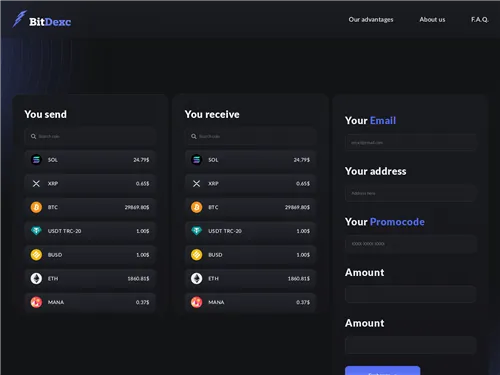
Task: Open the Our advantages menu item
Action: click(x=371, y=19)
